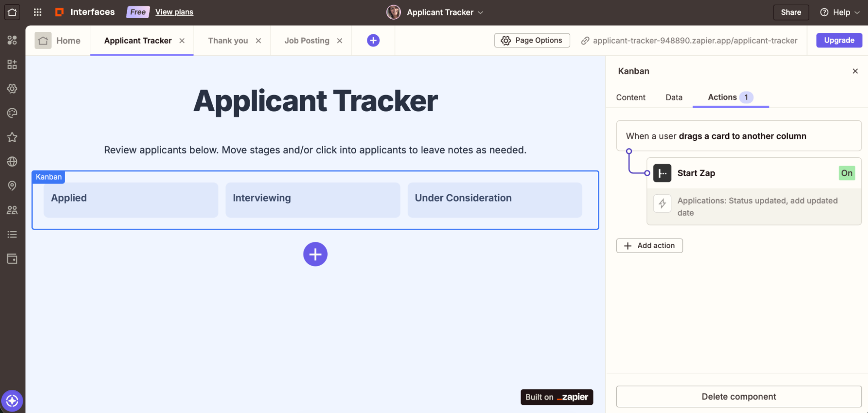The height and width of the screenshot is (413, 868).
Task: Click the location pin icon in the sidebar
Action: point(12,186)
